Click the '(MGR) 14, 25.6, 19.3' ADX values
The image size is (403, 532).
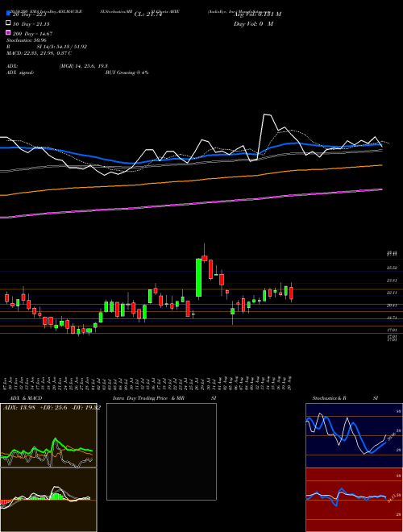point(83,66)
